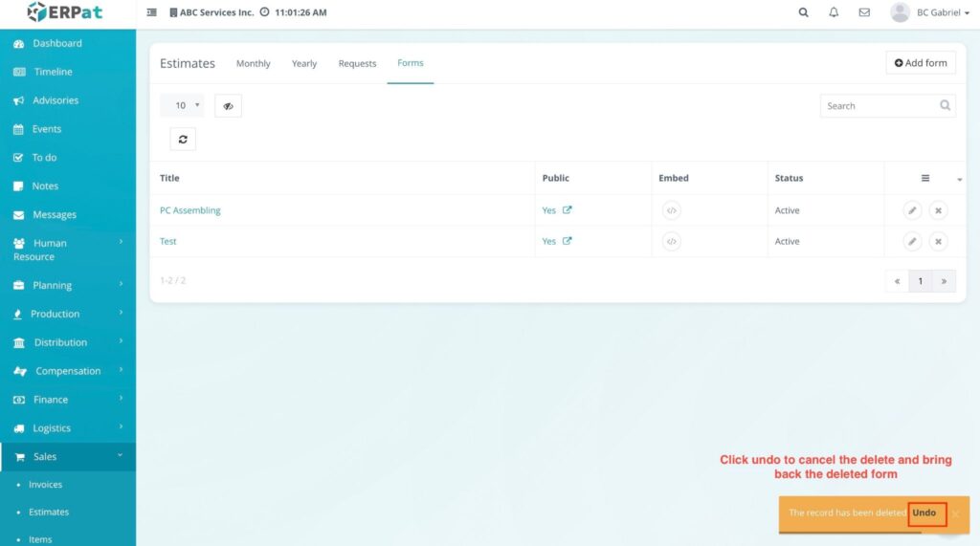Delete the PC Assembling form
Viewport: 980px width, 546px height.
[939, 210]
